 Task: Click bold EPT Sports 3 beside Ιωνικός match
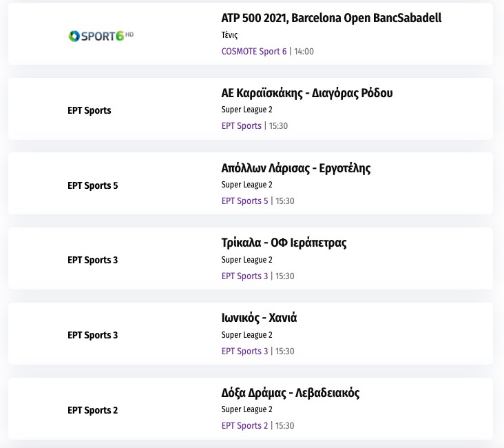93,336
